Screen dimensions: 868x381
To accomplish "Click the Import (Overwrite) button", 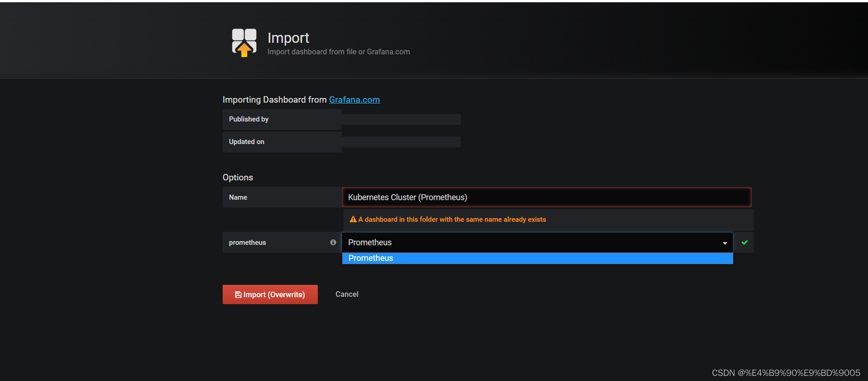I will (270, 294).
